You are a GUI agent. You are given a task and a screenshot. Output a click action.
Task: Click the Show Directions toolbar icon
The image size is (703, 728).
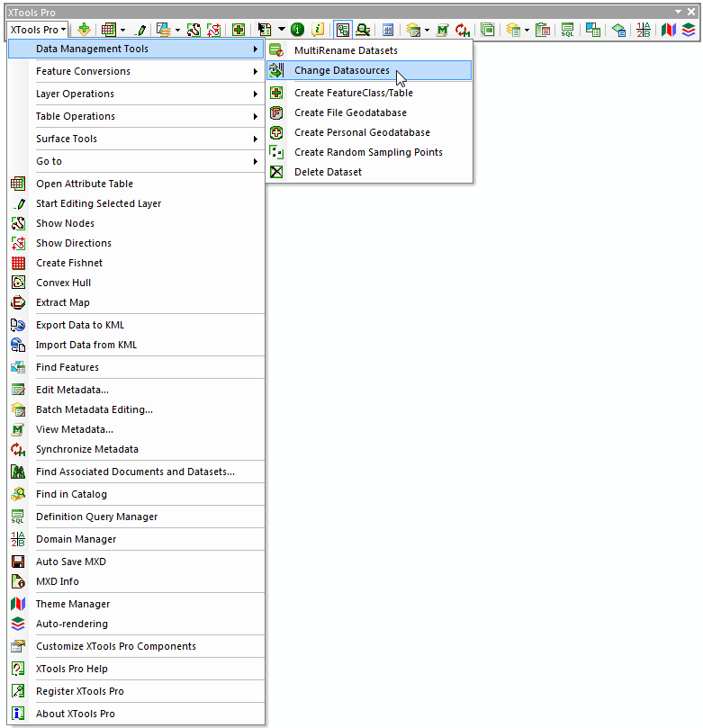pos(213,30)
